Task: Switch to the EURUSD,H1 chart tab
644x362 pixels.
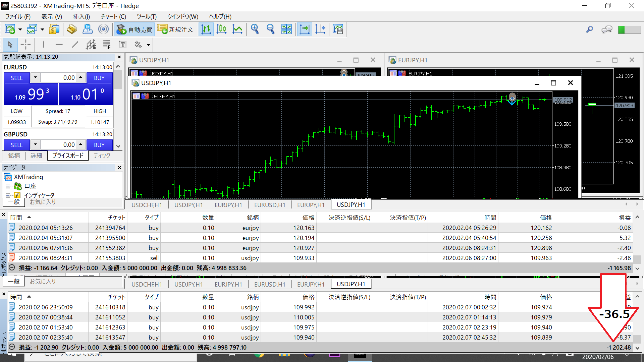Action: 269,205
